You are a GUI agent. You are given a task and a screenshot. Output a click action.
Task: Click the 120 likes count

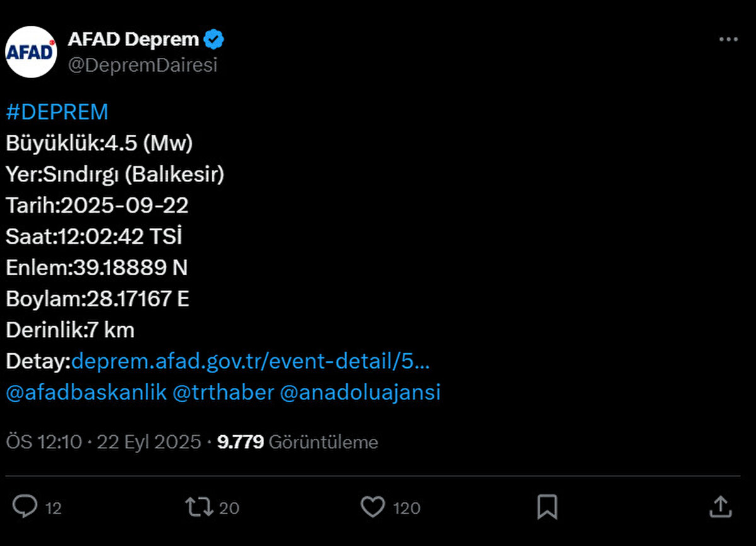click(x=406, y=507)
